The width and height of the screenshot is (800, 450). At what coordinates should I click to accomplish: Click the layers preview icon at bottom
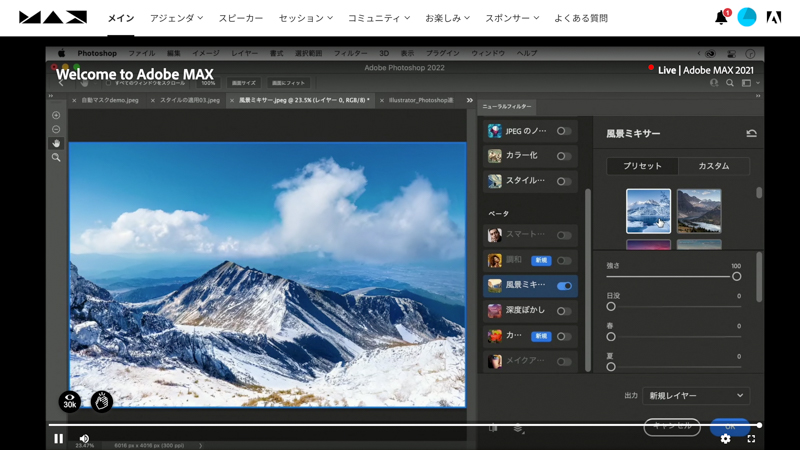[x=517, y=428]
